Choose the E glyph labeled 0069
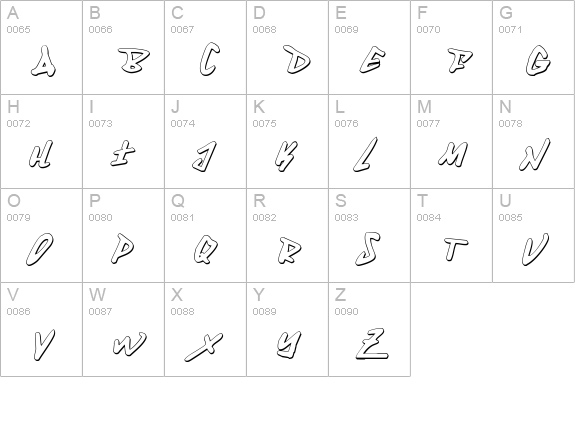Screen dimensions: 575x421 369,47
